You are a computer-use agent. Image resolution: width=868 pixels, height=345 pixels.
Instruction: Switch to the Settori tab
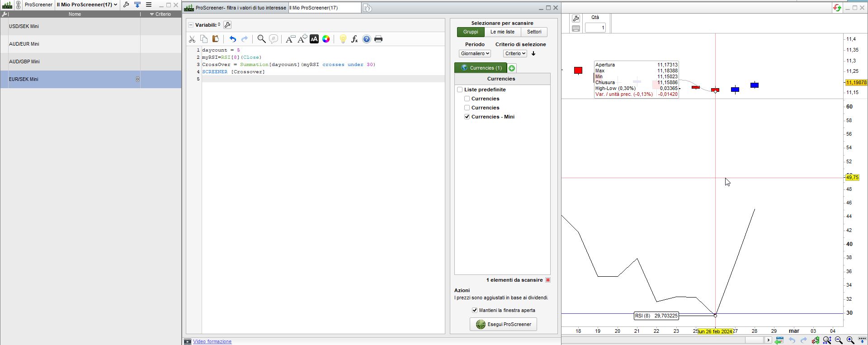(x=534, y=32)
